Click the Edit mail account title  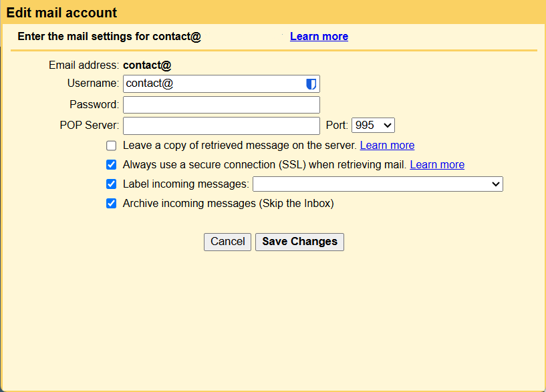click(61, 13)
